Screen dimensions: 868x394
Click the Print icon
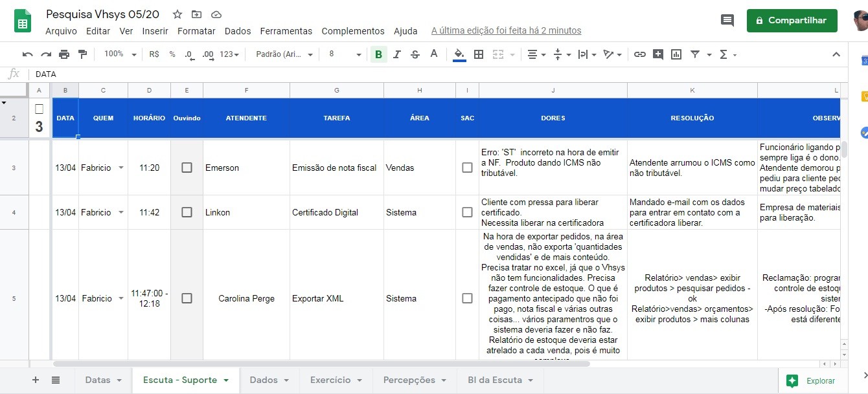(64, 54)
